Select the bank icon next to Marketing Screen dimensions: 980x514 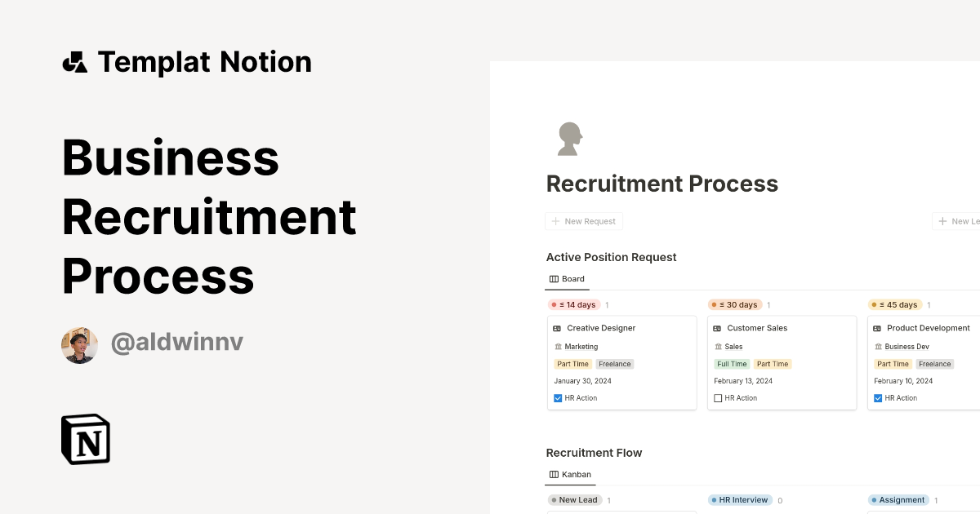click(557, 346)
